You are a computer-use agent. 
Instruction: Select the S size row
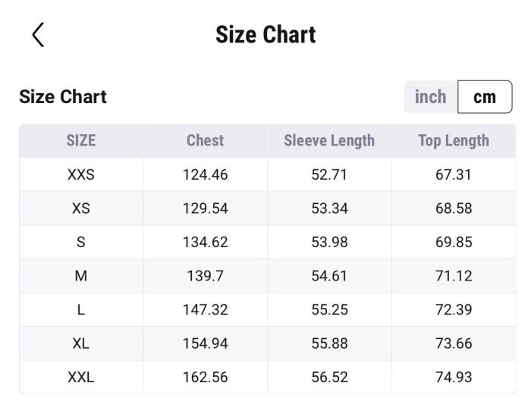click(81, 243)
